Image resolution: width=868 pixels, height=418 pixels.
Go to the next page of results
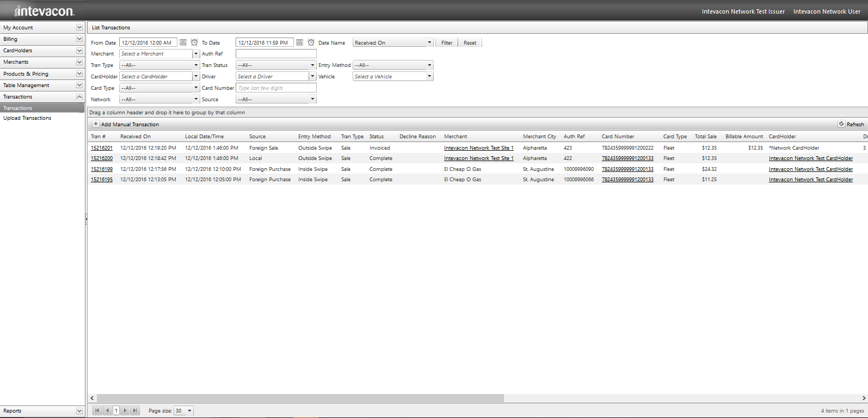tap(125, 411)
